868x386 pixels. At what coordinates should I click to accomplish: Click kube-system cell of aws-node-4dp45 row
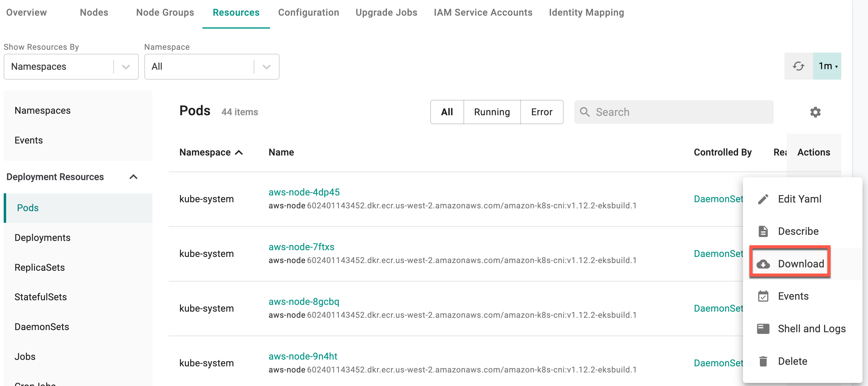[x=206, y=199]
